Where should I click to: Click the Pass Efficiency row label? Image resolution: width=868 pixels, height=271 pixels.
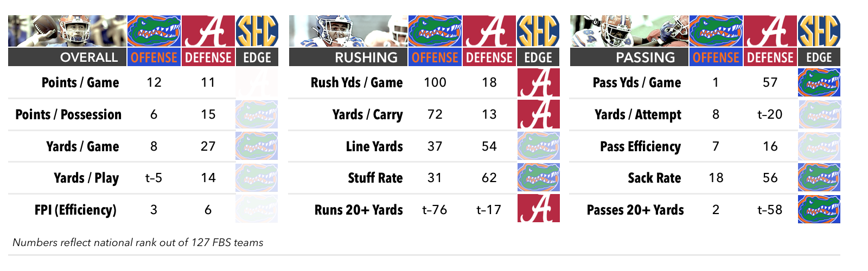[x=640, y=146]
